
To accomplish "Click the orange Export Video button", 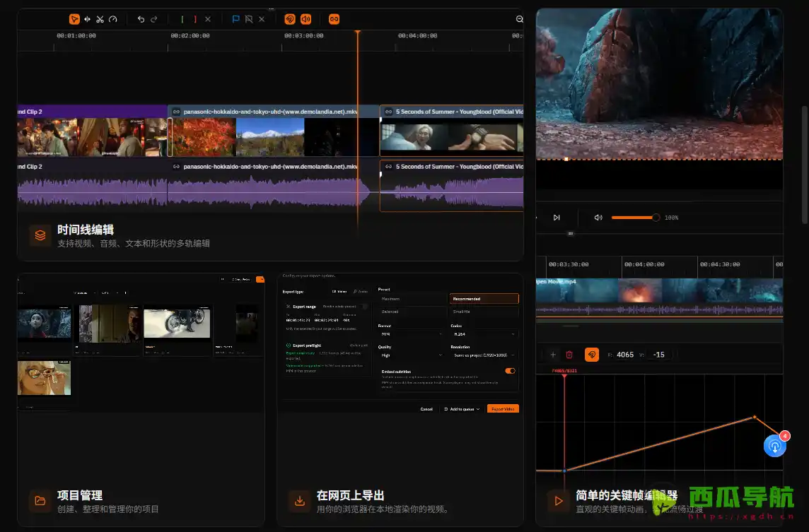I will pos(503,409).
